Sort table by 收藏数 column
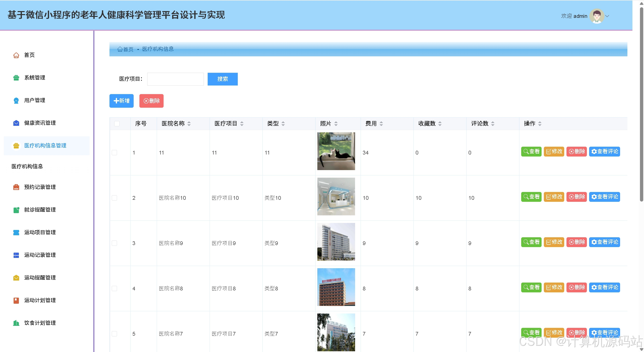The height and width of the screenshot is (352, 644). 440,124
